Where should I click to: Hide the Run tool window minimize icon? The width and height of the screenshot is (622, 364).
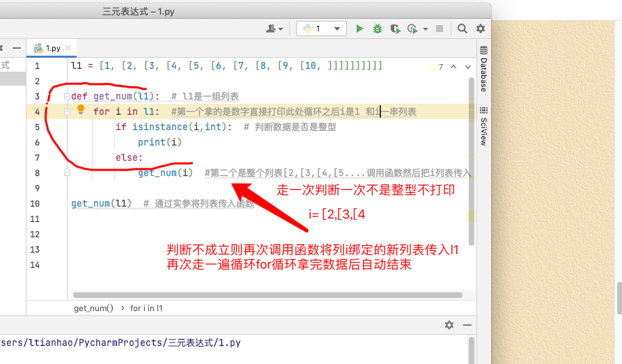[x=467, y=325]
